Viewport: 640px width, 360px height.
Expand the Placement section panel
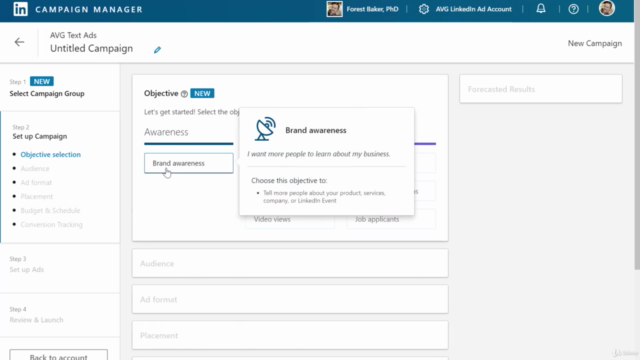290,335
